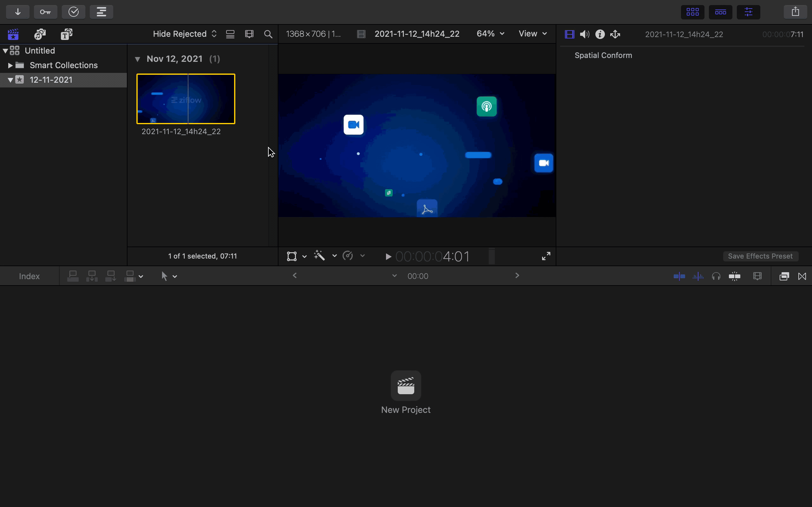
Task: Select the 2021-11-12_14h24_22 clip thumbnail
Action: pyautogui.click(x=186, y=99)
